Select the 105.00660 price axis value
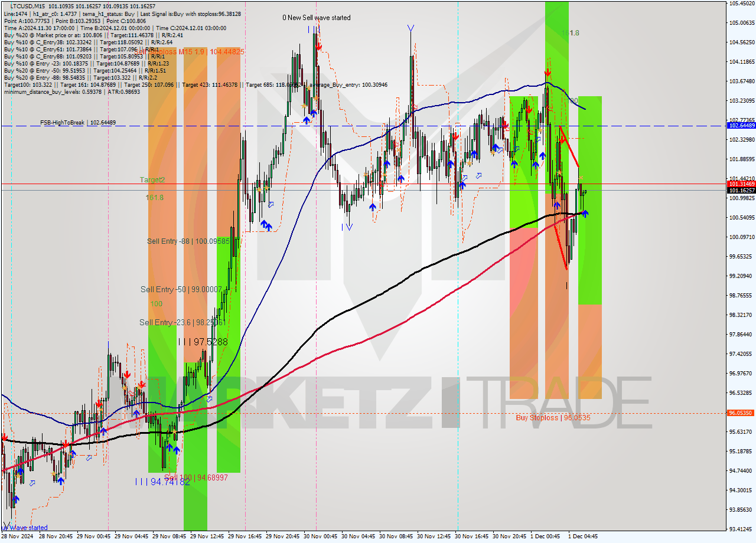Screen dimensions: 756x543 coord(741,22)
